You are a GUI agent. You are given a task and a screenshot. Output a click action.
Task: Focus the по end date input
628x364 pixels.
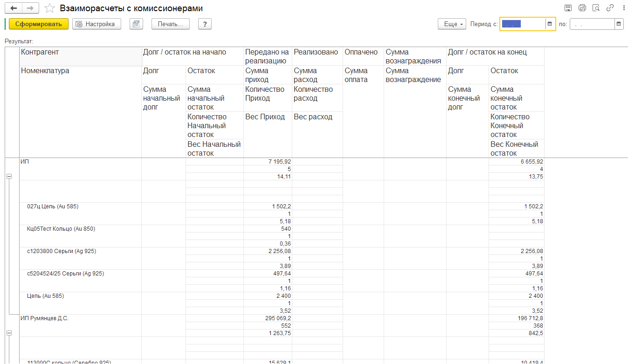pos(592,24)
